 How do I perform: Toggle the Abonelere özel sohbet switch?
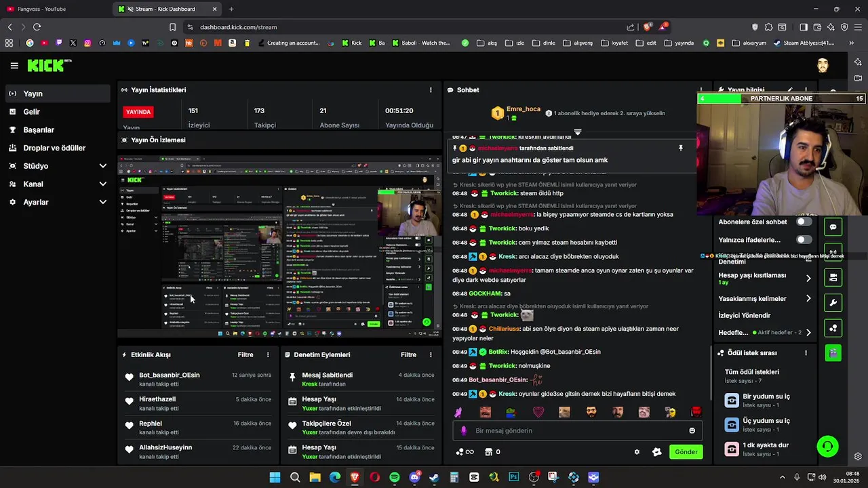click(804, 222)
